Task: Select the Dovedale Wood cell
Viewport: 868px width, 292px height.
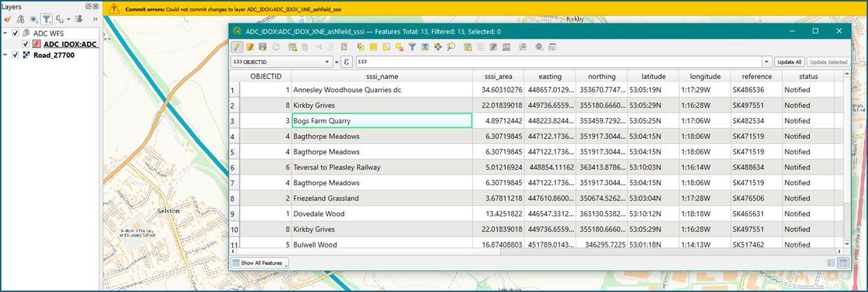Action: coord(382,213)
